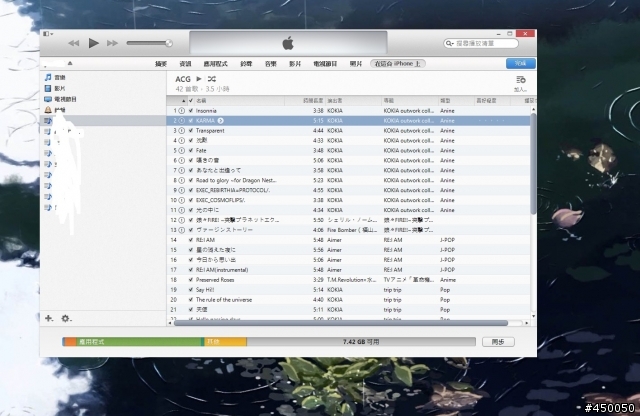Screen dimensions: 640x416
Task: Open the gear settings menu below sidebar
Action: click(66, 318)
